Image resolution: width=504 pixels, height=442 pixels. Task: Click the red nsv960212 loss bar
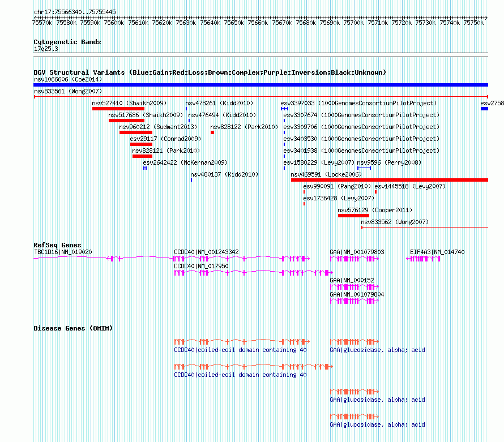(136, 132)
